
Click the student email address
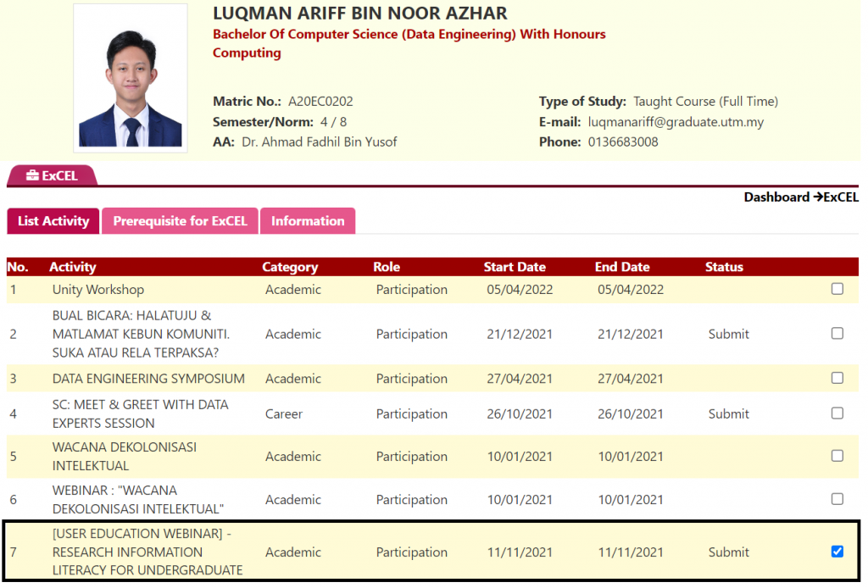pyautogui.click(x=676, y=122)
